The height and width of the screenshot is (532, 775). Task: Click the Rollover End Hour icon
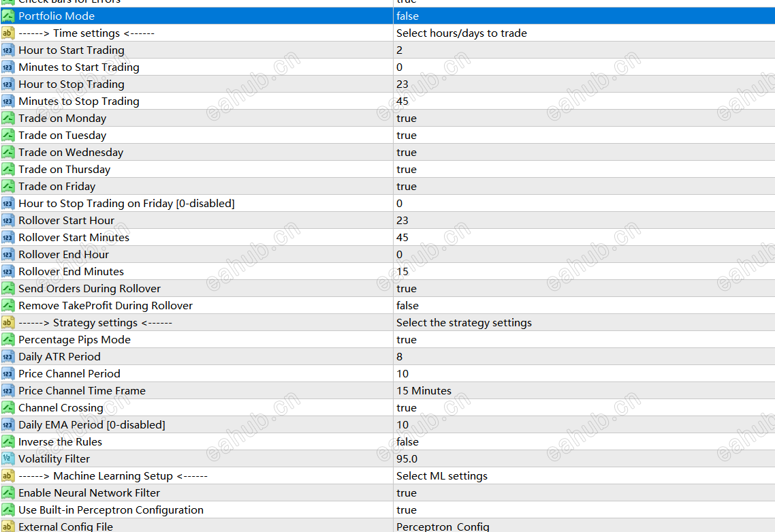click(x=8, y=255)
